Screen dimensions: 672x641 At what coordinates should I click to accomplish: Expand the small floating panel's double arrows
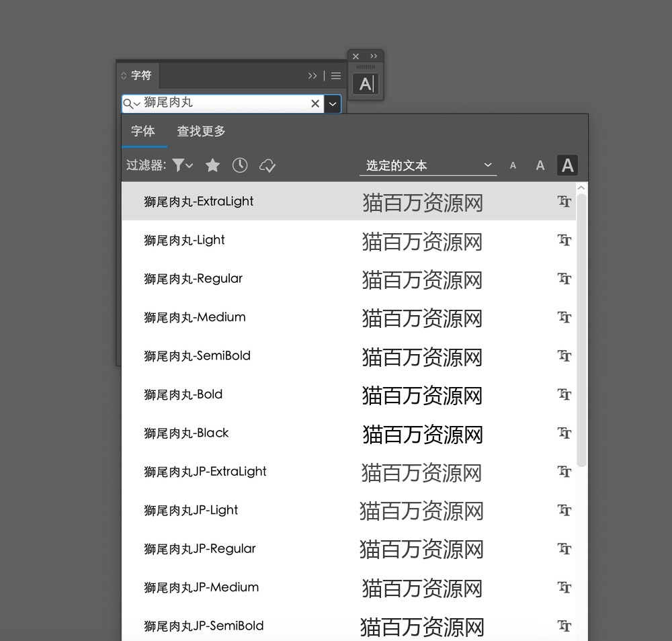[x=374, y=56]
